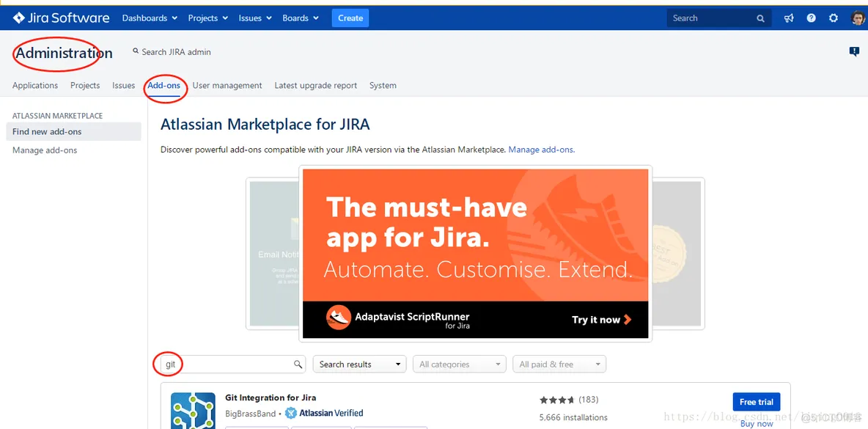The width and height of the screenshot is (868, 429).
Task: Click the next carousel slide on the right
Action: click(678, 254)
